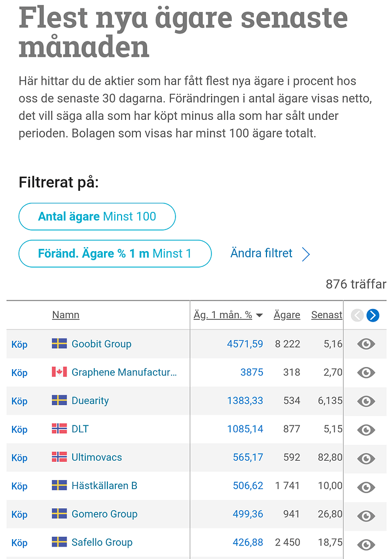
Task: Open the Ändra filtret chevron link
Action: click(306, 253)
